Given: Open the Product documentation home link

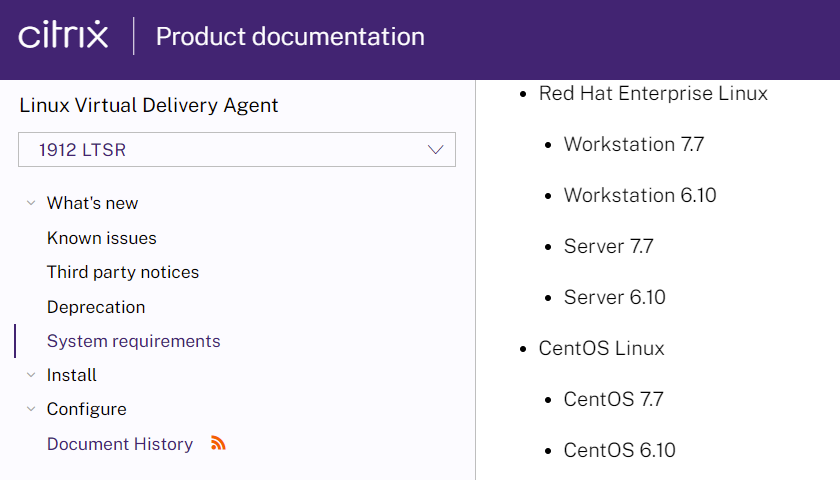Looking at the screenshot, I should tap(290, 36).
